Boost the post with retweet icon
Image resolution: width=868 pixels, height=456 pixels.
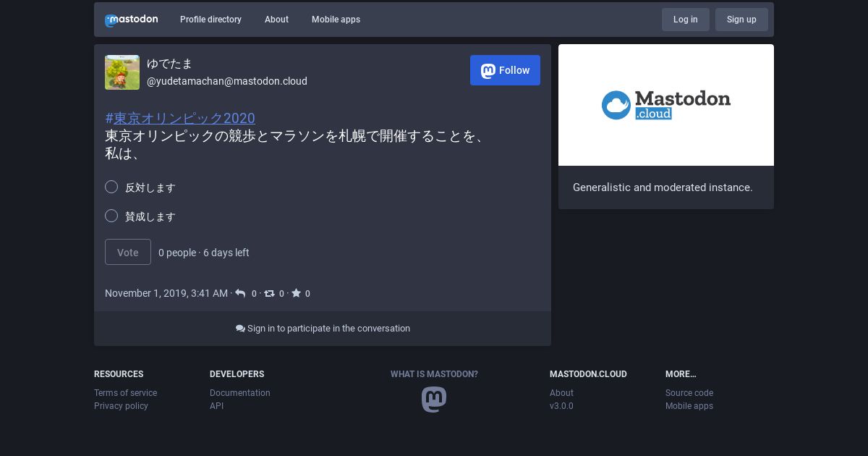269,293
